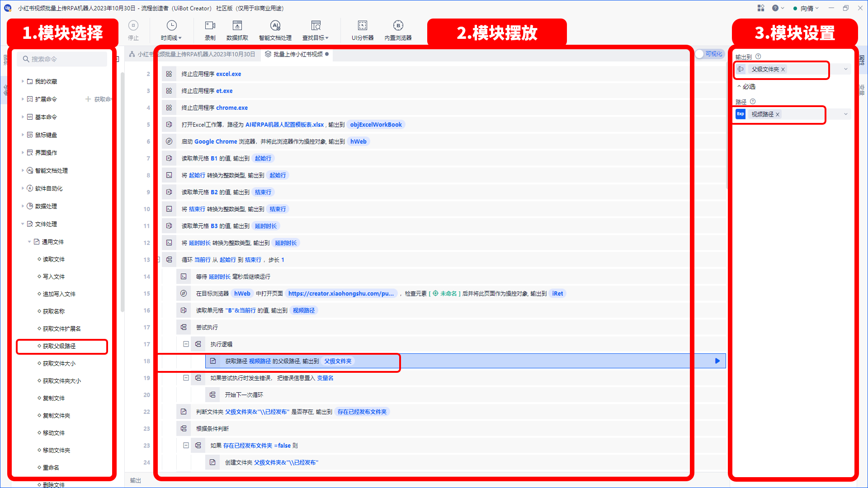Click the Exp expression icon in 路径 field
The height and width of the screenshot is (488, 868).
coord(741,114)
